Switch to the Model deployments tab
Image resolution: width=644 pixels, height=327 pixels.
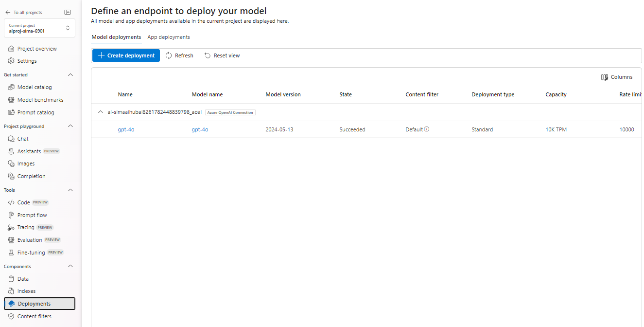coord(116,37)
